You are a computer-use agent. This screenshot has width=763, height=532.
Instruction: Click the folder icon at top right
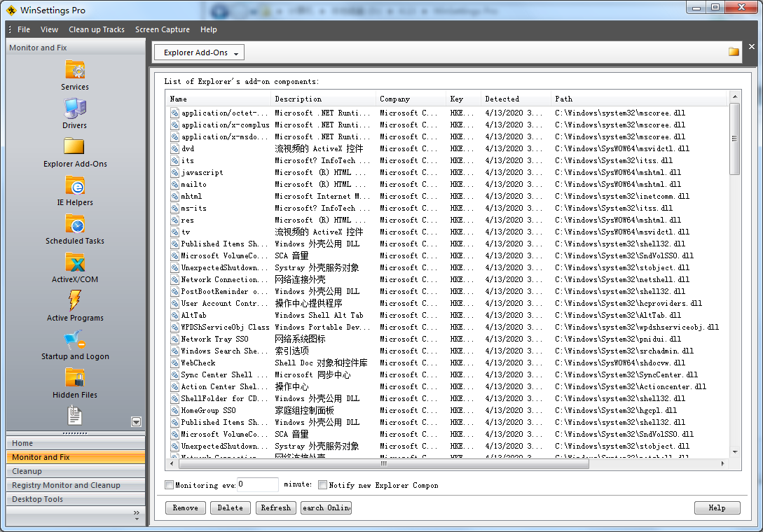[x=734, y=52]
